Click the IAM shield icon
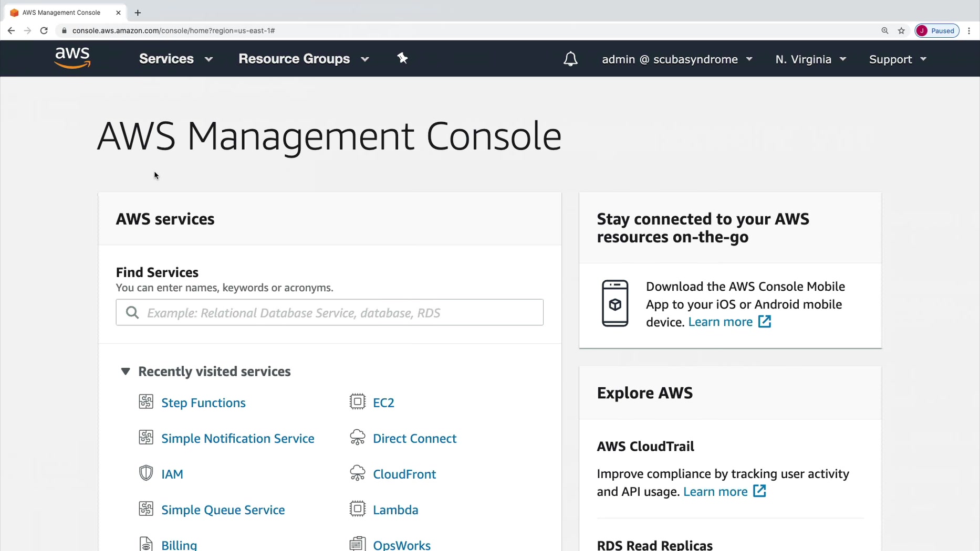Viewport: 980px width, 551px height. coord(146,473)
